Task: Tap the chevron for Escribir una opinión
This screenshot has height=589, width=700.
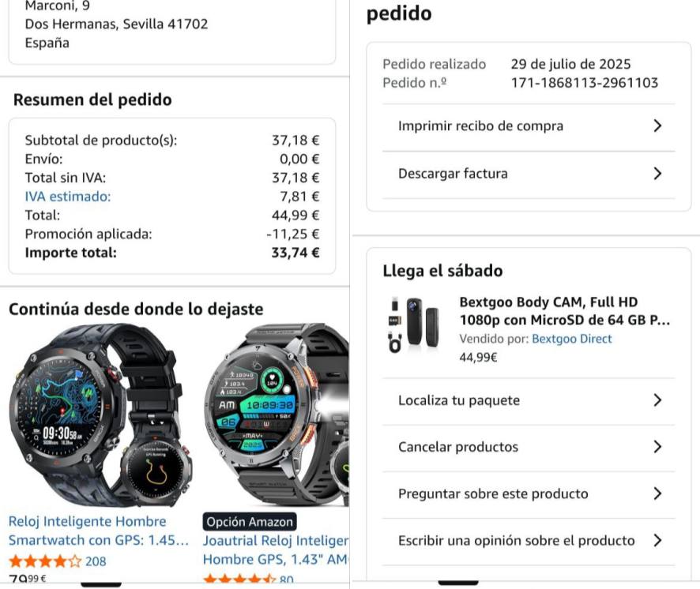Action: (x=657, y=540)
